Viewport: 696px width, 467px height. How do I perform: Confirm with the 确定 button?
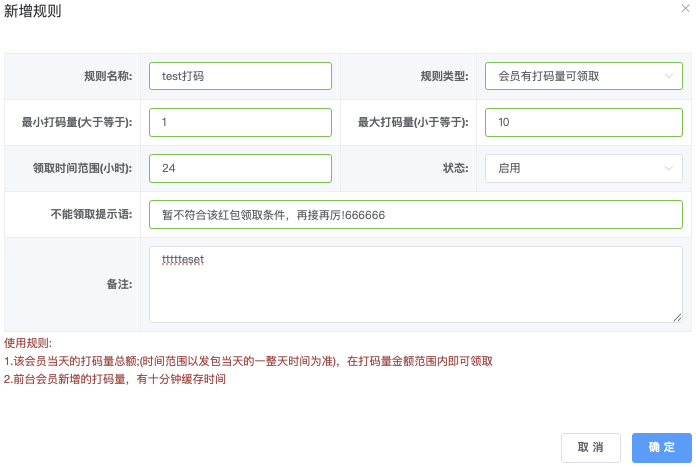point(661,447)
